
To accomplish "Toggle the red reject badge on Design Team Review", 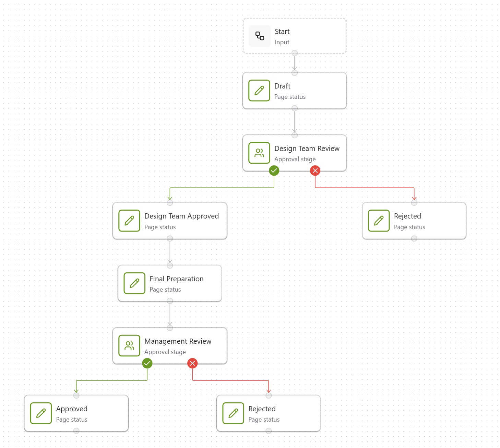I will coord(315,170).
